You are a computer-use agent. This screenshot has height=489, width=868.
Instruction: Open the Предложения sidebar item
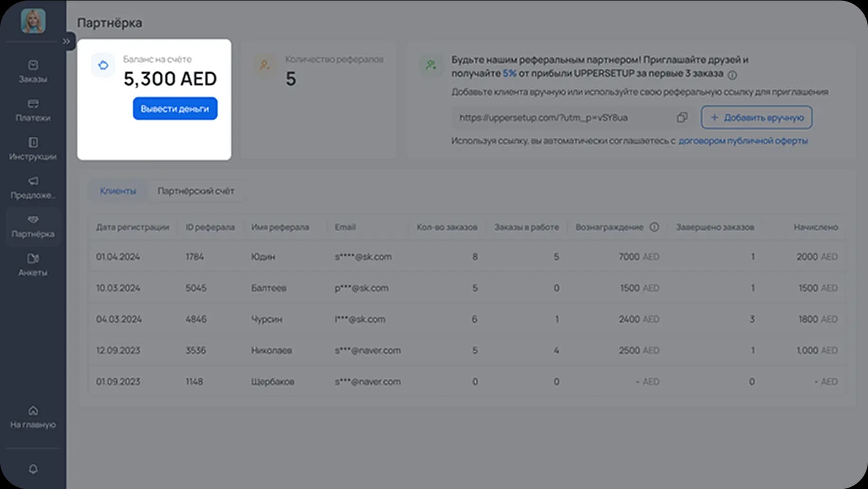[33, 188]
